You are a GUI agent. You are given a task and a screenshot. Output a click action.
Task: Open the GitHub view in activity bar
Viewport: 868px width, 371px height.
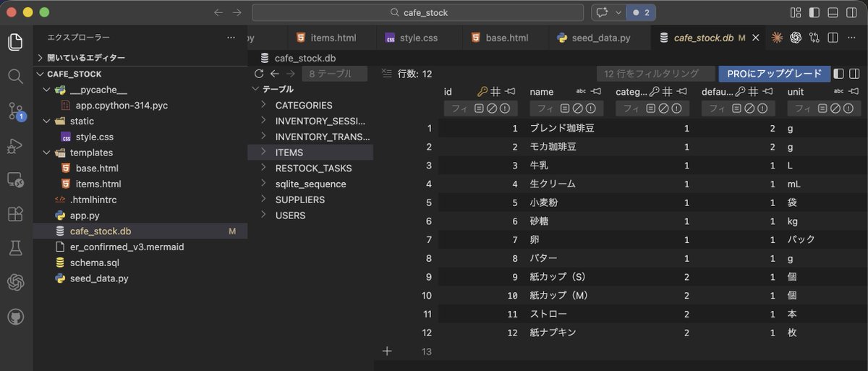click(x=15, y=317)
